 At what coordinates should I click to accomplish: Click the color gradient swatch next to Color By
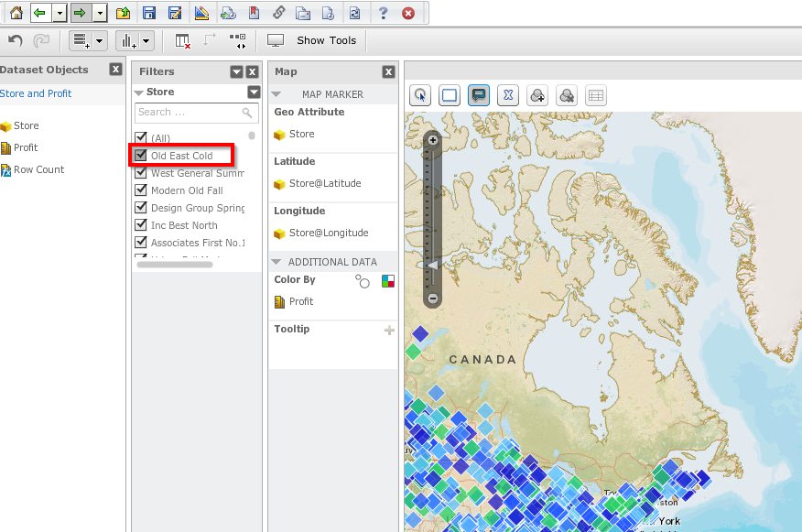(x=387, y=279)
